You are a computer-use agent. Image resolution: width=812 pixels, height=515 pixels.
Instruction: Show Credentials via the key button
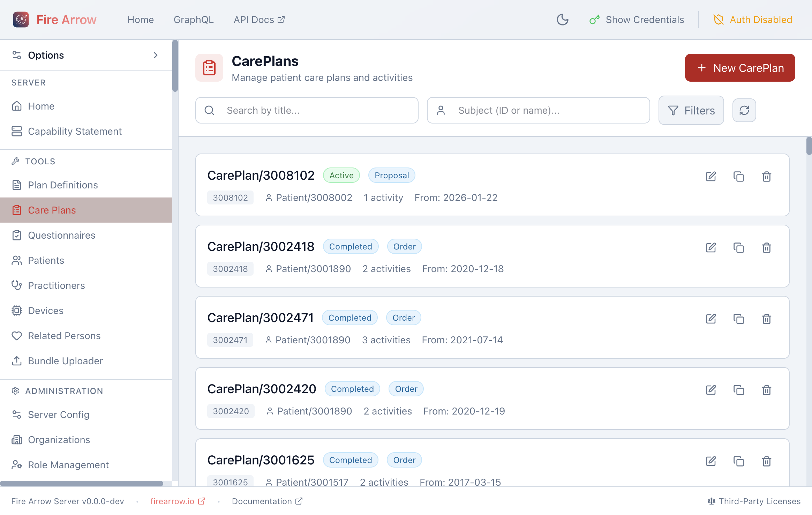coord(637,20)
